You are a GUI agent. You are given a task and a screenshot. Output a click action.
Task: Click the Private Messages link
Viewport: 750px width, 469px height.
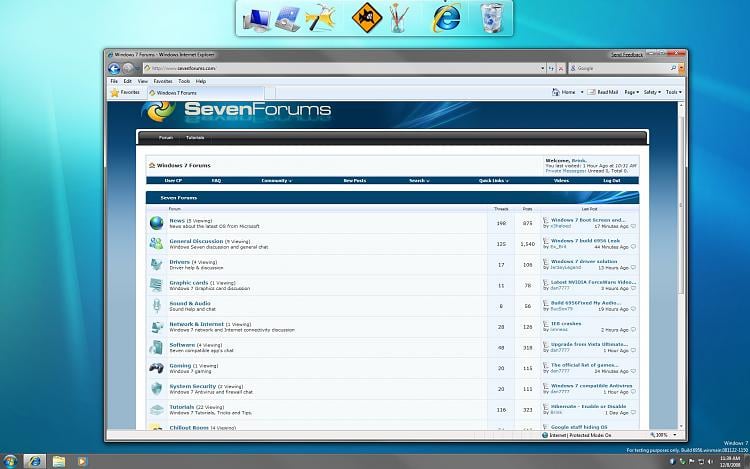pos(566,171)
